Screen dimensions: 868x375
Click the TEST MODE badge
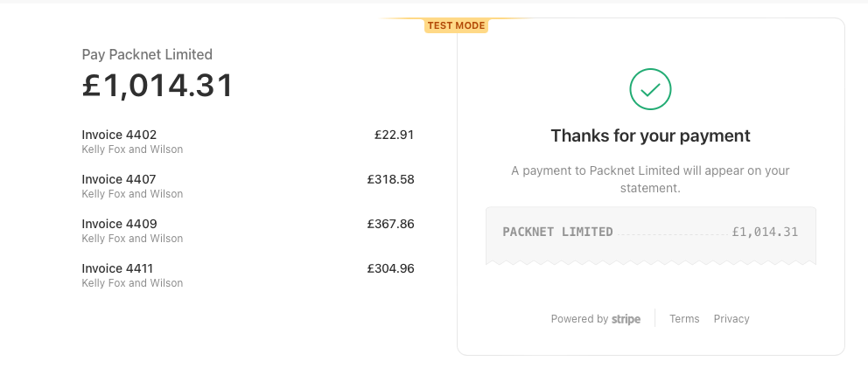456,25
